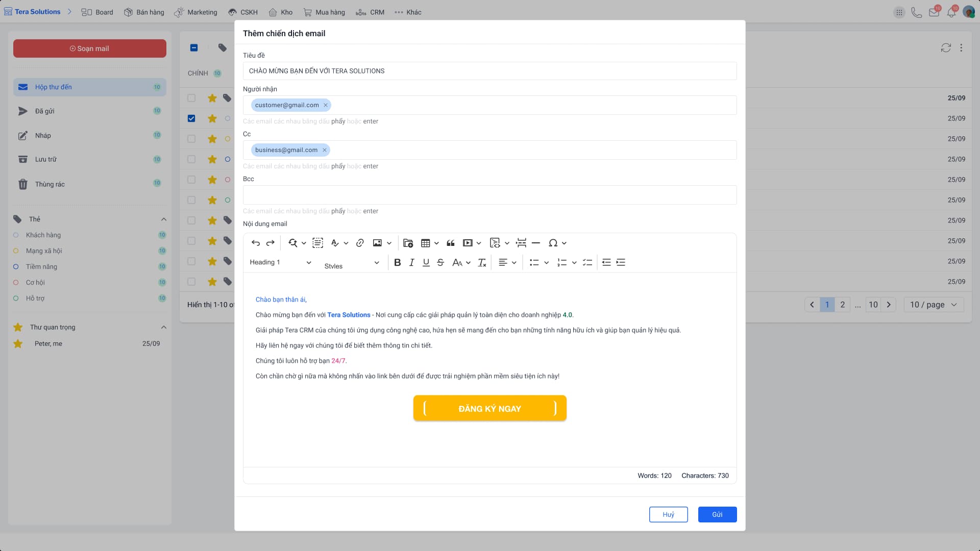
Task: Click the undo icon in editor toolbar
Action: point(256,243)
